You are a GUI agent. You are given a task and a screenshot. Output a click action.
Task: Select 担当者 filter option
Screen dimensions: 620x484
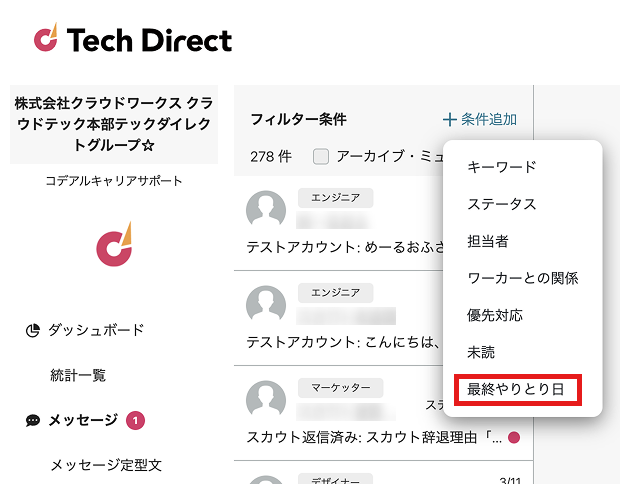point(488,241)
